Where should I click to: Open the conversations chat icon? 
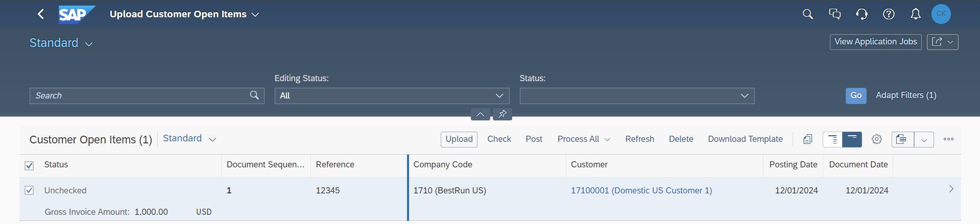click(x=834, y=14)
